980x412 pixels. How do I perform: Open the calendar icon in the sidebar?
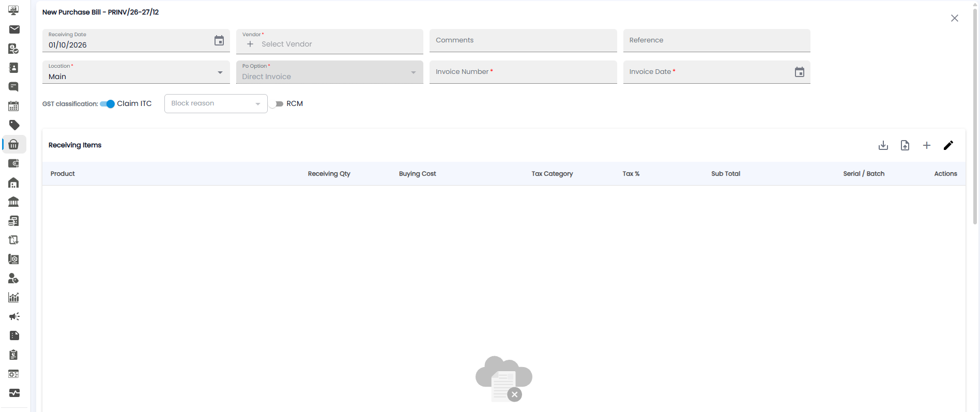(x=14, y=106)
